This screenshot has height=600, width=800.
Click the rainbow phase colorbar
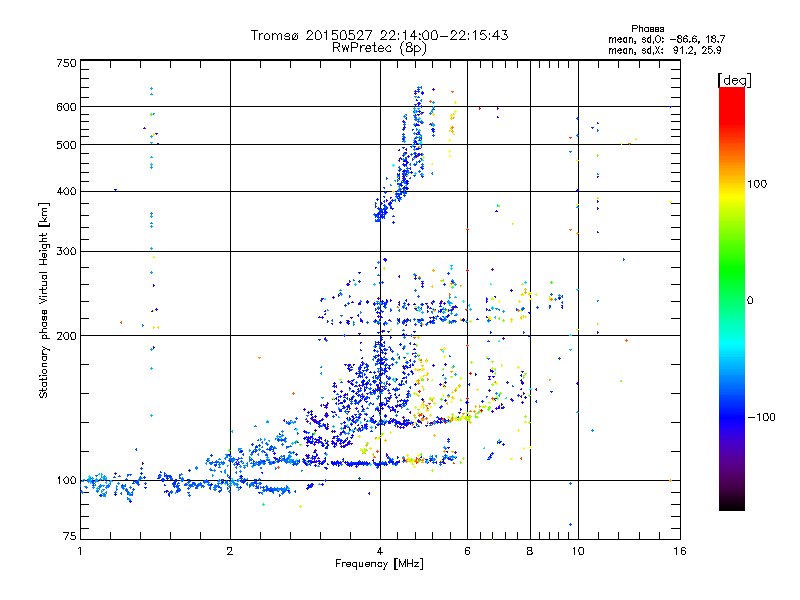732,298
